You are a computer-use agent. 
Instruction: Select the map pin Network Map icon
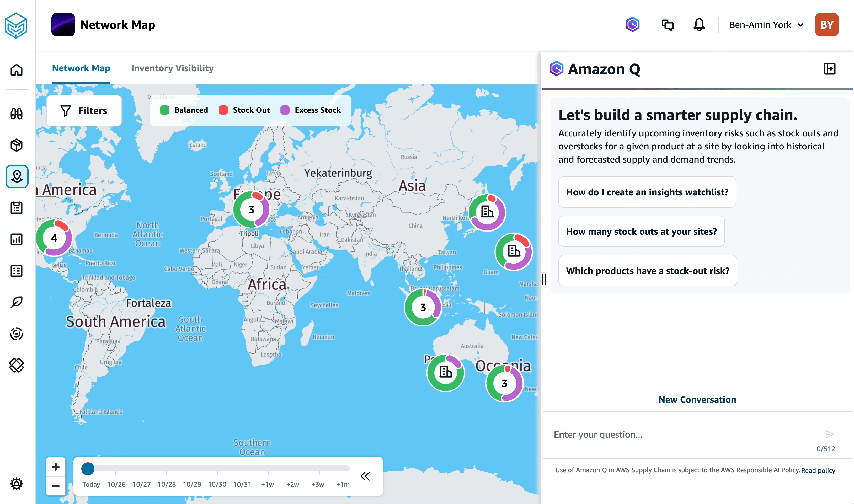click(x=17, y=176)
